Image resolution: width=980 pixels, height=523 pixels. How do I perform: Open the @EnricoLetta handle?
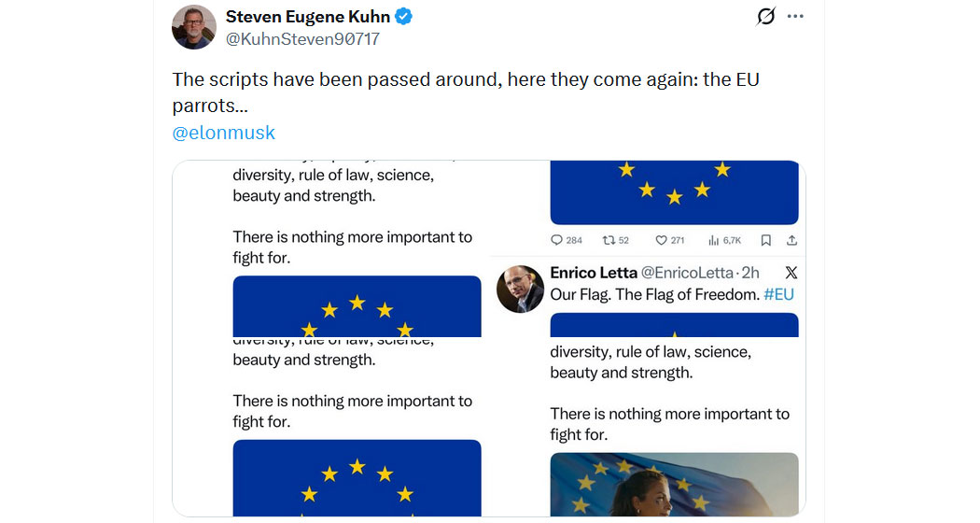click(686, 273)
